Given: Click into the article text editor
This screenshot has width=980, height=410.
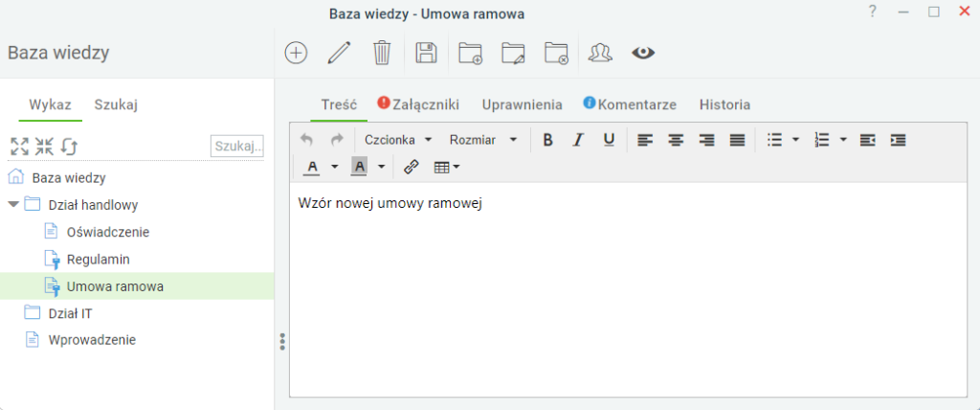Looking at the screenshot, I should [x=628, y=289].
